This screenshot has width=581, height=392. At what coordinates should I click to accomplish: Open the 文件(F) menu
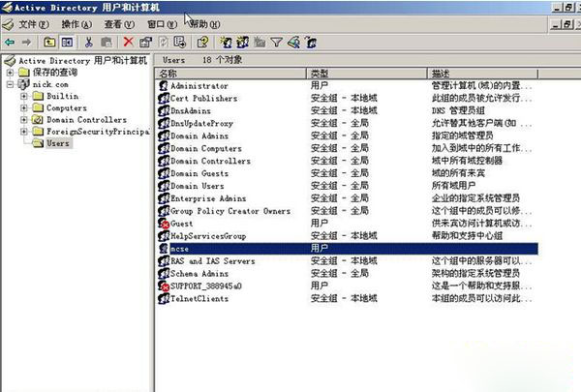pyautogui.click(x=33, y=24)
